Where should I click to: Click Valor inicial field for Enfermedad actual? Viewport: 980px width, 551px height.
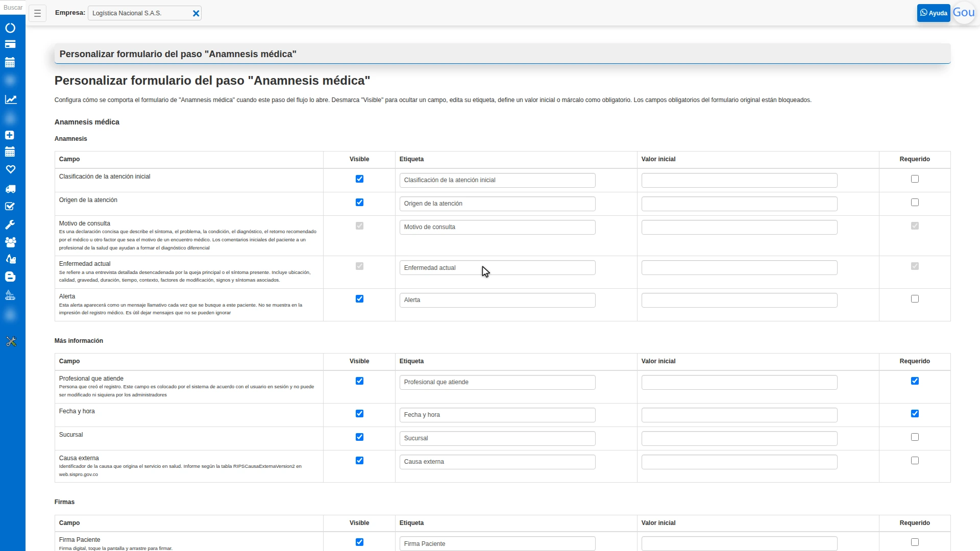tap(739, 268)
